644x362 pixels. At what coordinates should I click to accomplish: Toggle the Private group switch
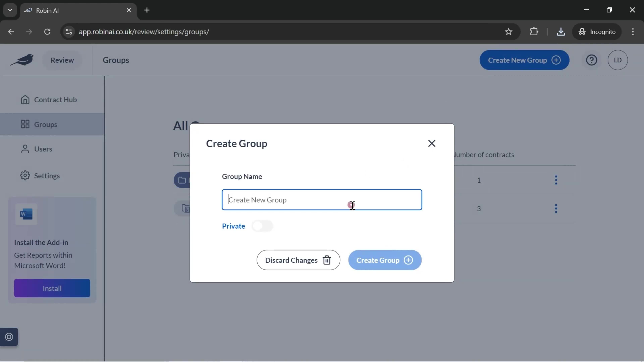coord(262,226)
